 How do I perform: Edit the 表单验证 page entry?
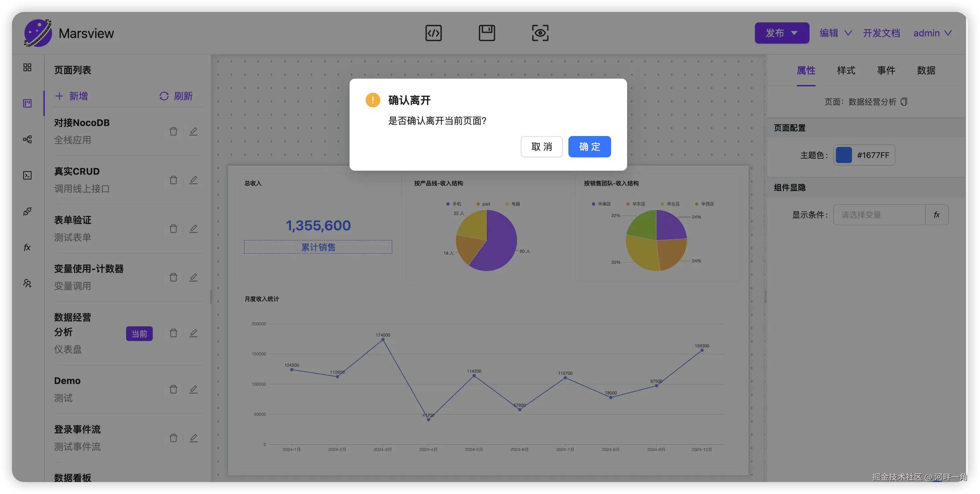193,229
